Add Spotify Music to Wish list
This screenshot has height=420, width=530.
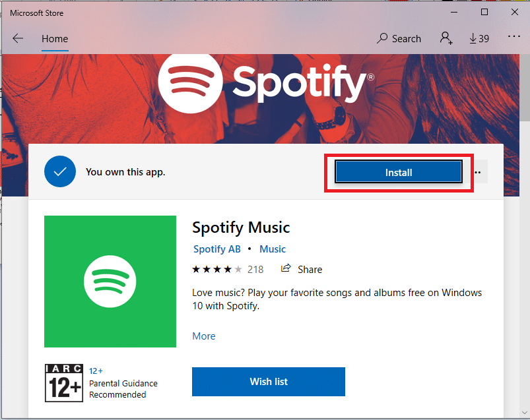tap(269, 382)
